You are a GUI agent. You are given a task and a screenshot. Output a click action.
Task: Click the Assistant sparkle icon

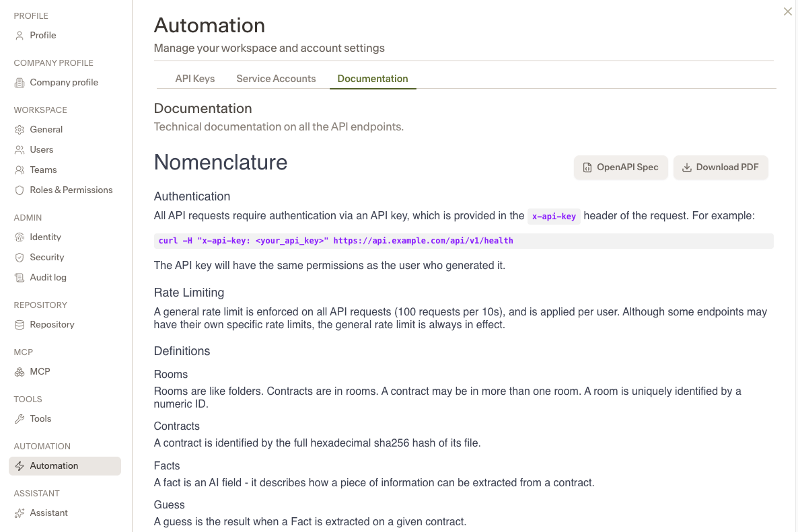20,512
